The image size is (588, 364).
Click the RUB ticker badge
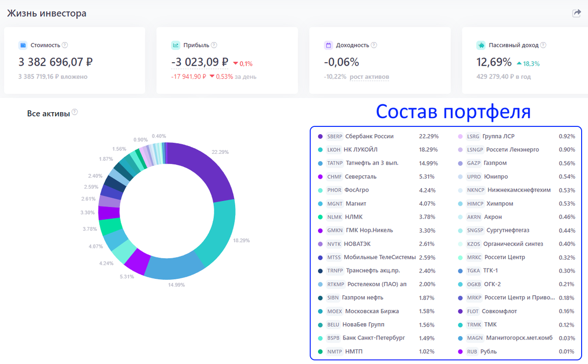pos(472,352)
